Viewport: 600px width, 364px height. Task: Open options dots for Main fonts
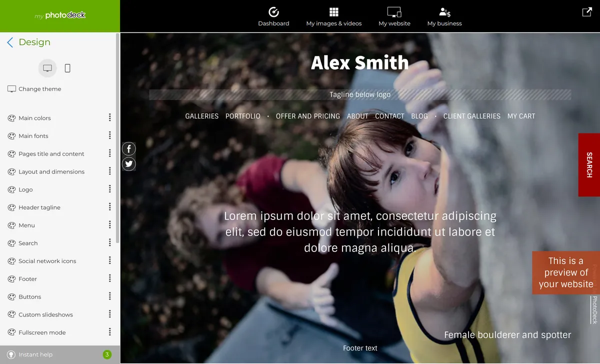[109, 135]
